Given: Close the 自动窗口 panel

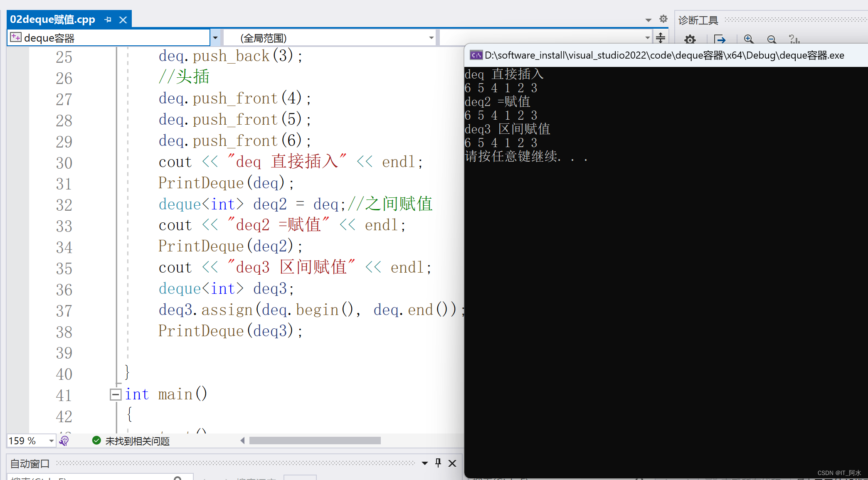Looking at the screenshot, I should click(452, 463).
